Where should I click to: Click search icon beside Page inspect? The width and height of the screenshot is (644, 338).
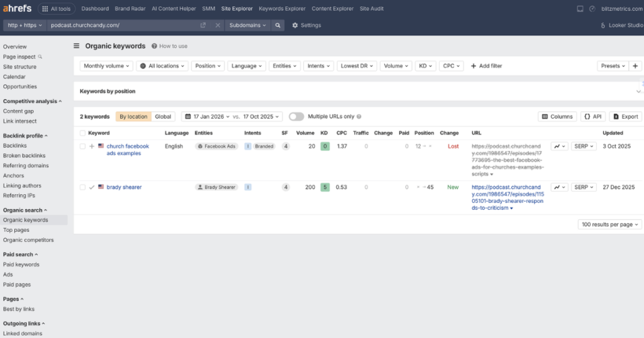[x=40, y=57]
